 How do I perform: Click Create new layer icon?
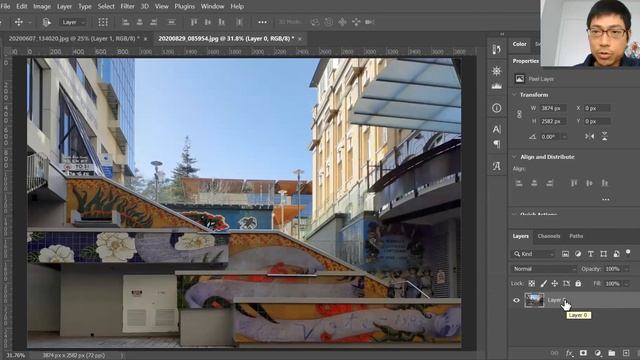point(626,353)
